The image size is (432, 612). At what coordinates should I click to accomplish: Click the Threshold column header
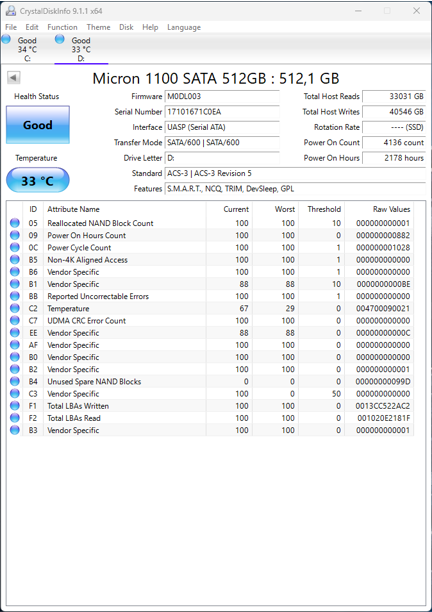[x=322, y=209]
